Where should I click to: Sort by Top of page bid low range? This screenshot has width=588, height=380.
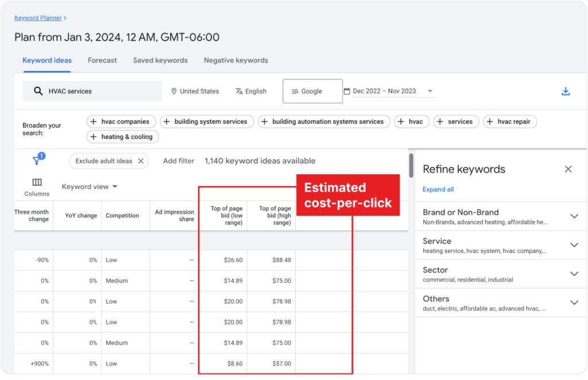[x=226, y=216]
